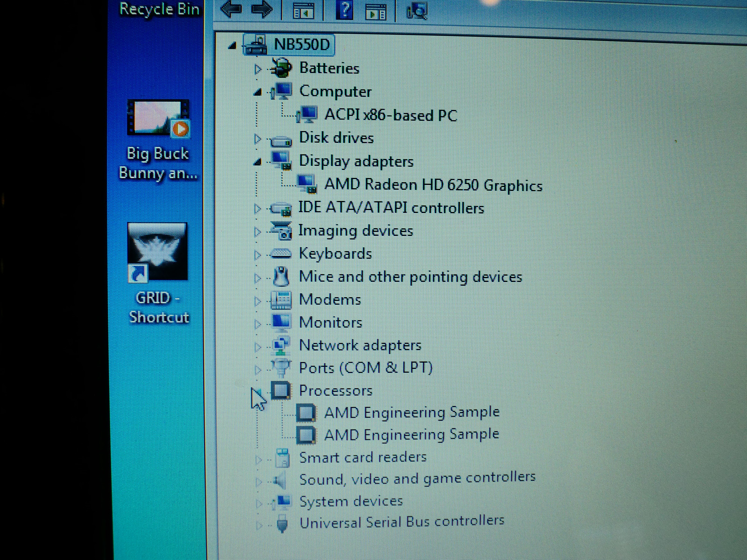Screen dimensions: 747x560
Task: Click the Imaging devices category icon
Action: tap(281, 231)
